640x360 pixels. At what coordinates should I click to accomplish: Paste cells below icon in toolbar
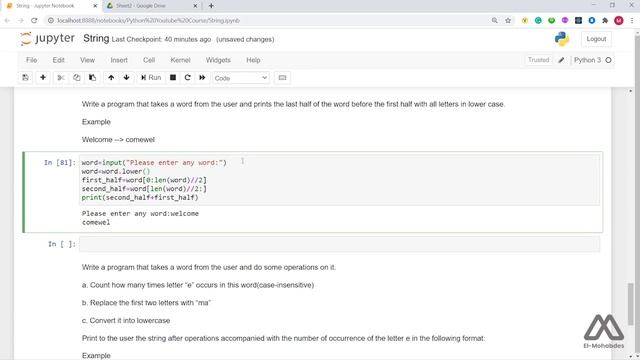(92, 78)
